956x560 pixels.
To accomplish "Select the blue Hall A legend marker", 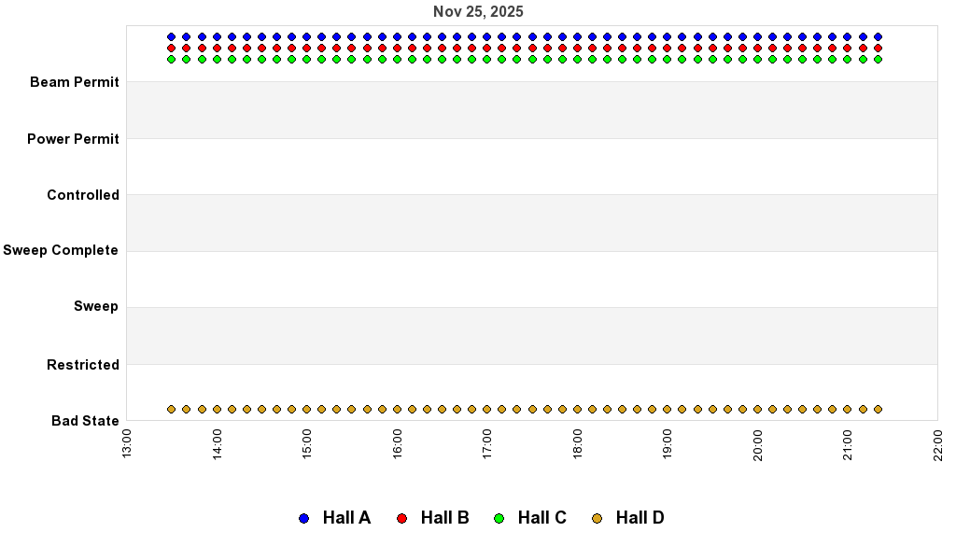I will click(302, 516).
